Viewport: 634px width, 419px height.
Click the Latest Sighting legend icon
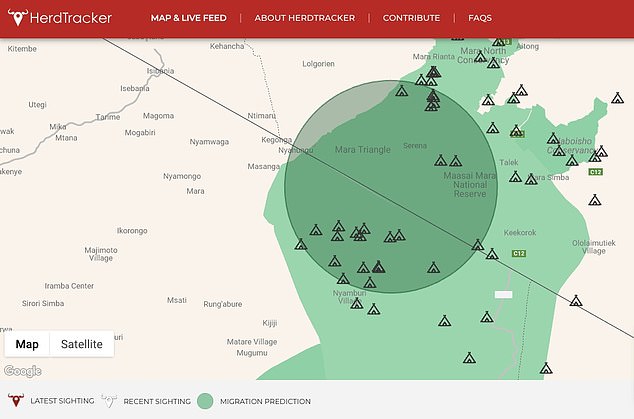(x=16, y=400)
